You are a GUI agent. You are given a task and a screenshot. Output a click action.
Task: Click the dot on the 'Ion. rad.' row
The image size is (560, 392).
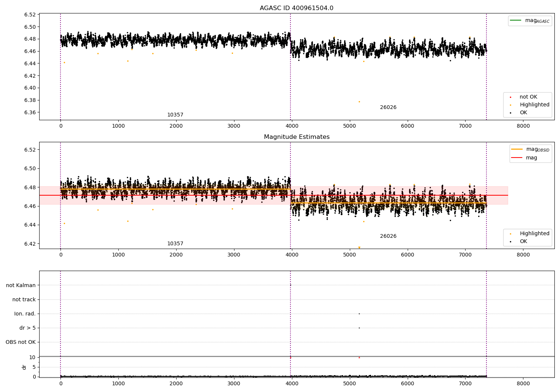point(359,314)
